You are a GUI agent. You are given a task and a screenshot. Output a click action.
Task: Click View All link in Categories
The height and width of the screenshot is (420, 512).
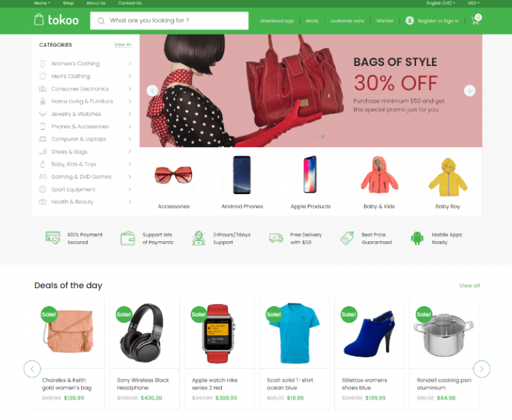(123, 45)
